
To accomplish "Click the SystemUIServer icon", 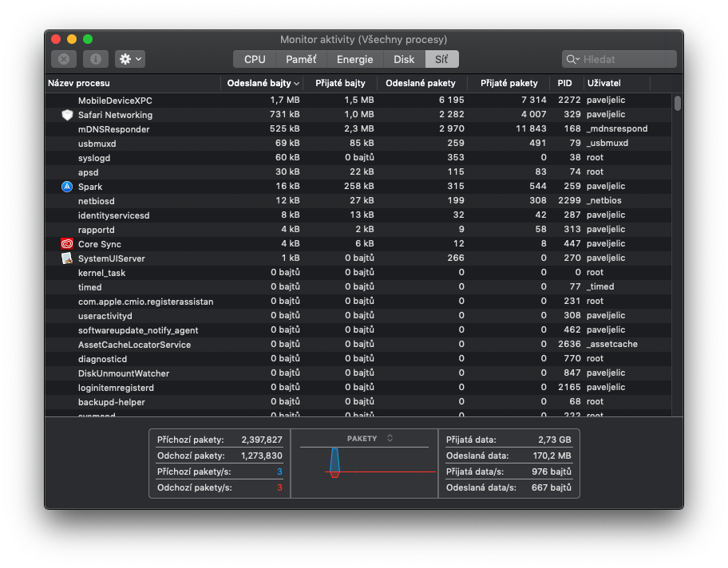I will [x=67, y=258].
